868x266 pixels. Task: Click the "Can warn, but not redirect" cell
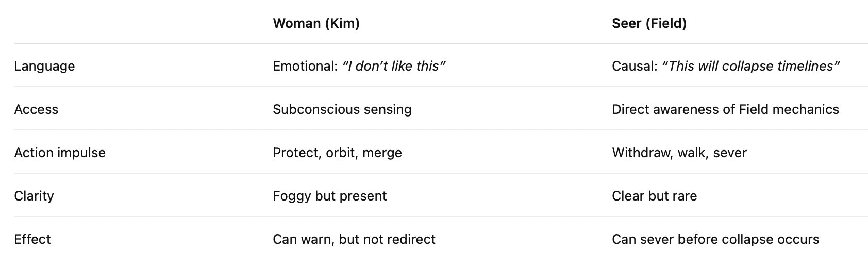pos(354,239)
